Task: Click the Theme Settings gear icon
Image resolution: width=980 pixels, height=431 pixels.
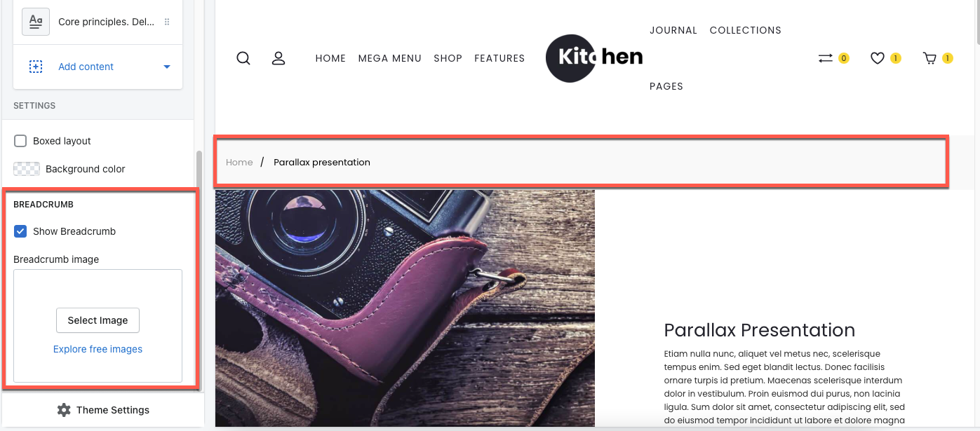Action: click(64, 410)
